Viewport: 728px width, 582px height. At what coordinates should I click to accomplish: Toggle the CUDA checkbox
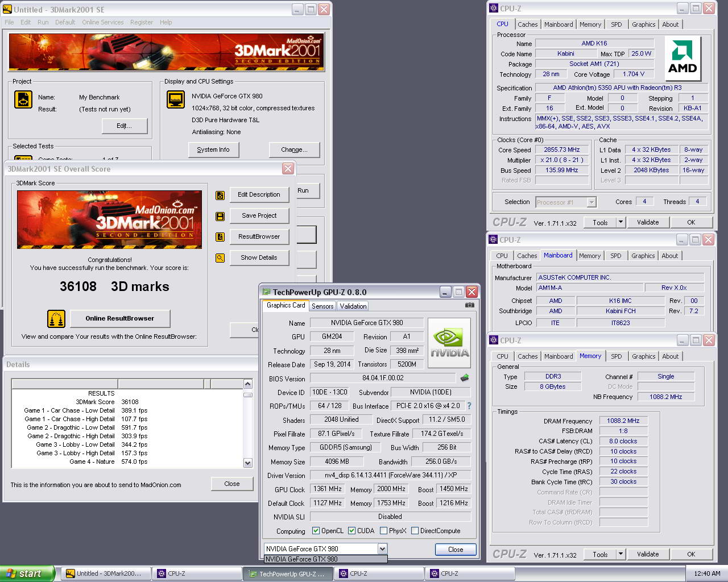(x=351, y=531)
